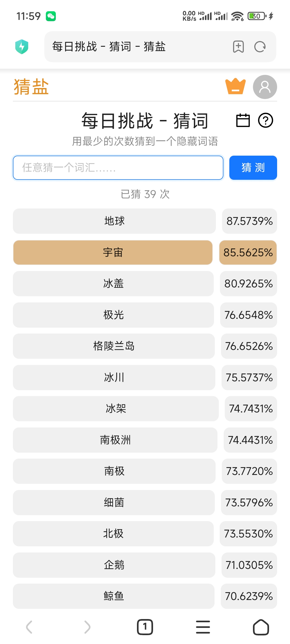
Task: Add page to bookmarks
Action: tap(238, 47)
